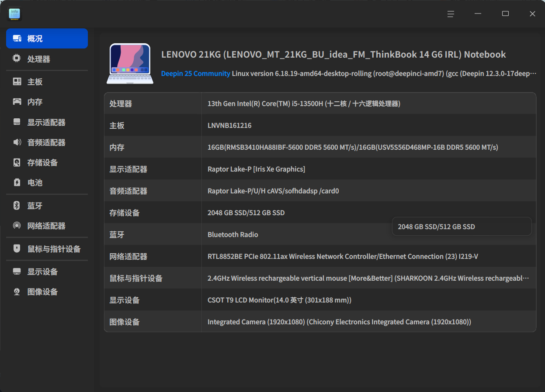The image size is (545, 392).
Task: Click the 13th Gen Intel Core i5-13500H value
Action: coord(304,103)
